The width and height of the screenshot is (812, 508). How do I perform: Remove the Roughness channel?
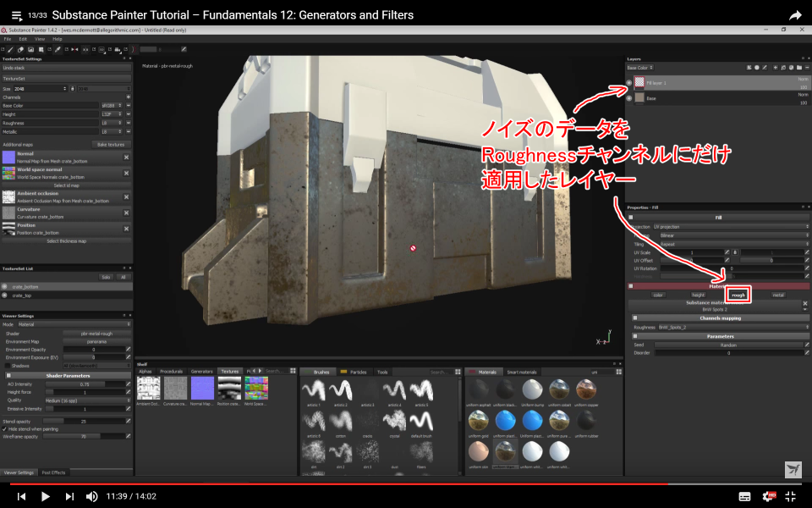(x=128, y=123)
